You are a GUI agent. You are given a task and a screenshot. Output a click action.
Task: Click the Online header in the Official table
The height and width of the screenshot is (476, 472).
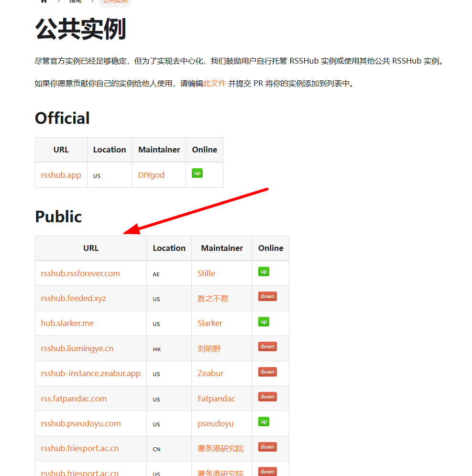click(205, 150)
